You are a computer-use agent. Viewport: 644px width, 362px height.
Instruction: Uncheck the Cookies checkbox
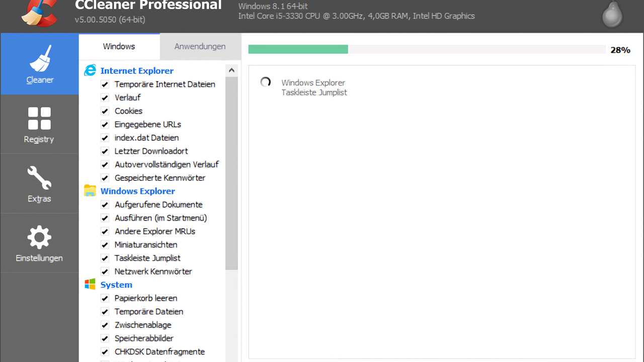point(105,111)
